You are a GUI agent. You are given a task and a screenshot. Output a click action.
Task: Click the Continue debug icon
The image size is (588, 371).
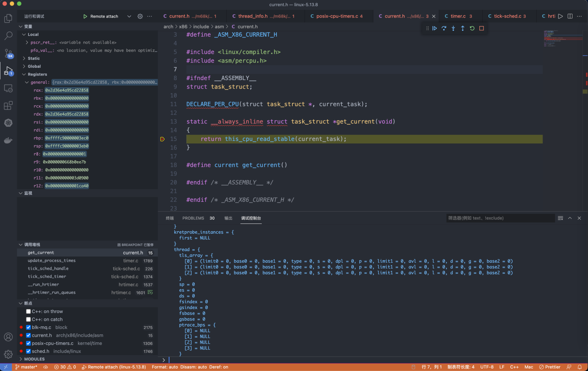(434, 28)
